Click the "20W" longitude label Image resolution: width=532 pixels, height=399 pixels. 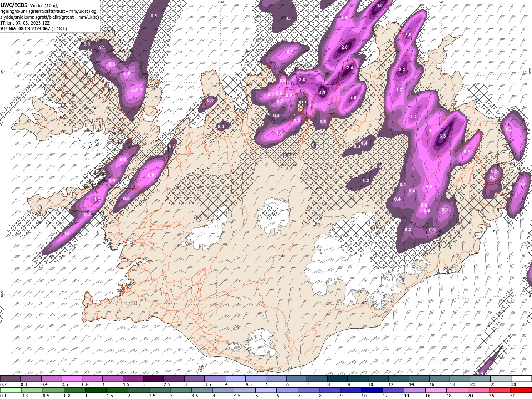coord(222,2)
